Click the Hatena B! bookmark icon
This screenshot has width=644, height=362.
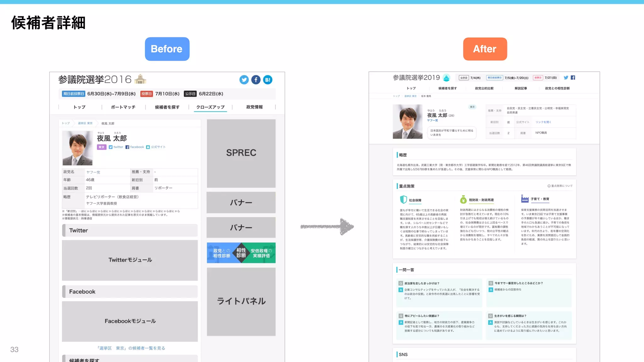click(x=268, y=80)
